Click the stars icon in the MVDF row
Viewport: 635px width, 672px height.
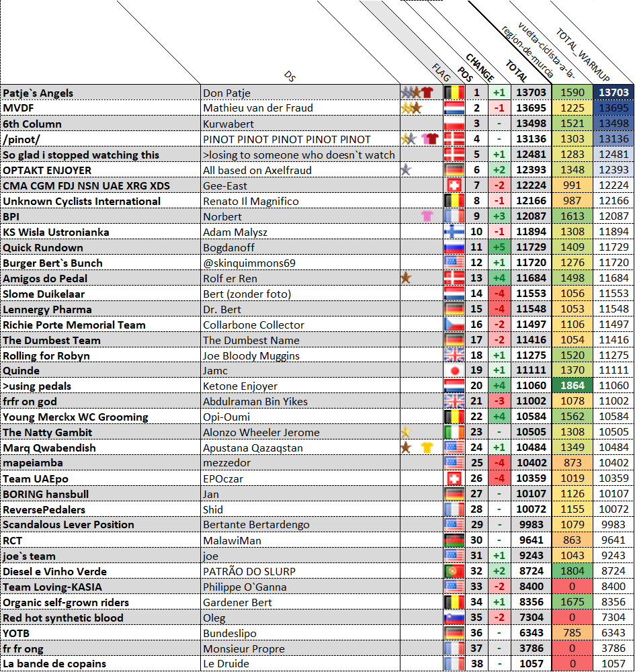click(411, 108)
